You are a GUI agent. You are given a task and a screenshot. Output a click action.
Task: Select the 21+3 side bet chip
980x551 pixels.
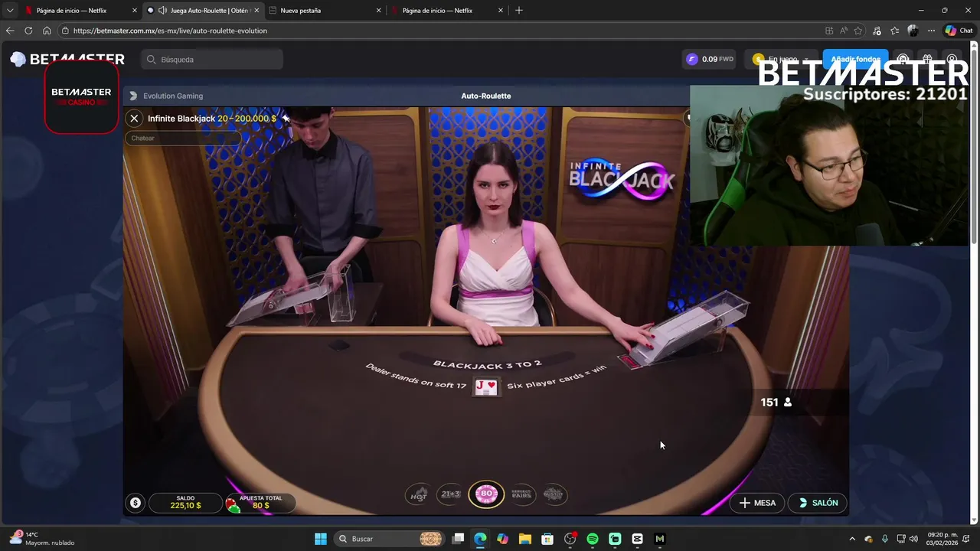[451, 494]
